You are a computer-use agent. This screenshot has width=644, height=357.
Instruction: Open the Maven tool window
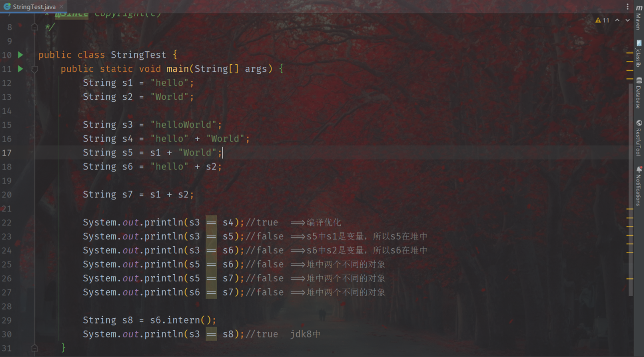639,17
